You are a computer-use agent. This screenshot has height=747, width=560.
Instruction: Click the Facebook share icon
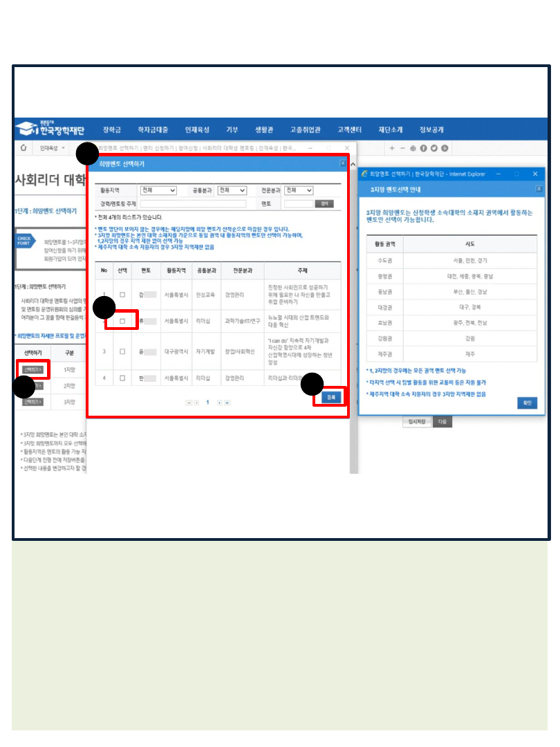(x=423, y=148)
